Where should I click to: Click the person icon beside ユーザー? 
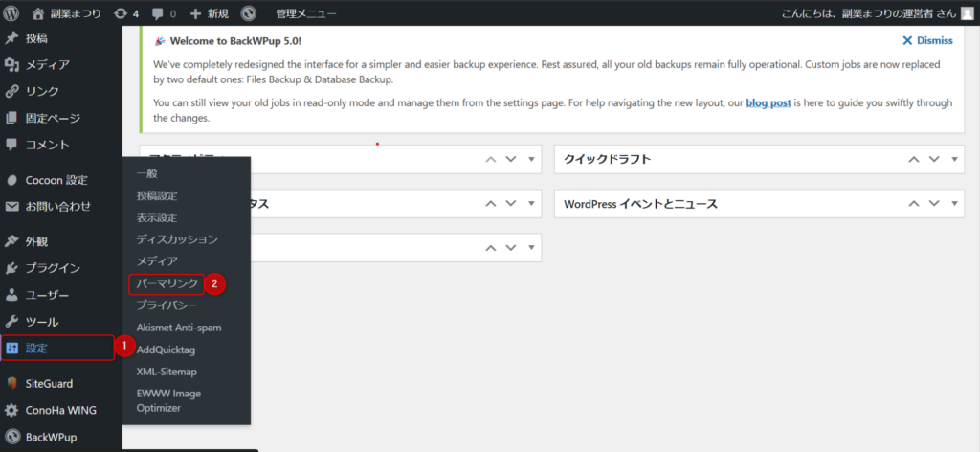pyautogui.click(x=11, y=295)
